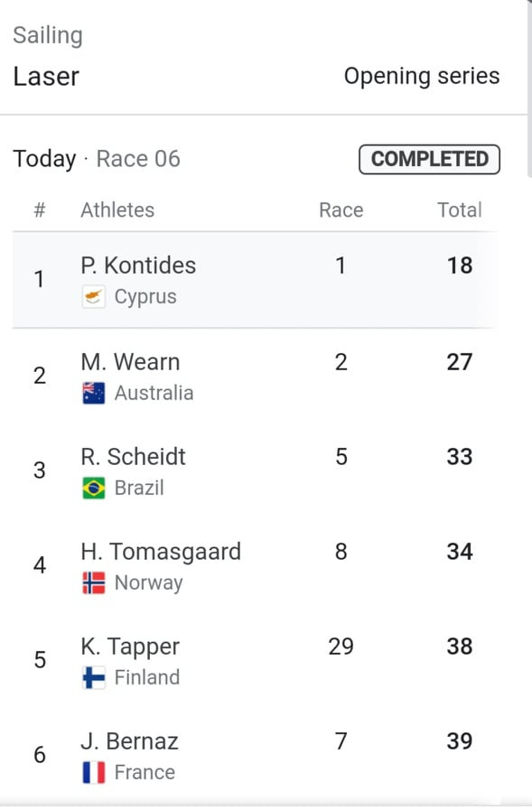Viewport: 532px width, 810px height.
Task: Click the Today Race 06 heading
Action: point(97,159)
